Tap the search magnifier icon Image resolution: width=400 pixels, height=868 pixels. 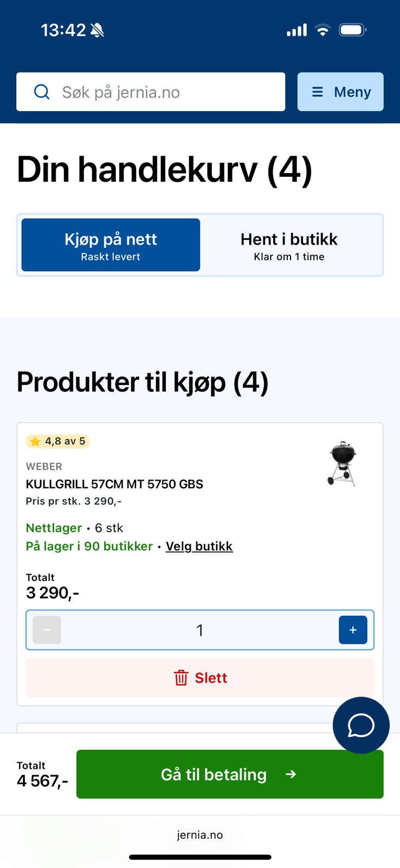[42, 92]
